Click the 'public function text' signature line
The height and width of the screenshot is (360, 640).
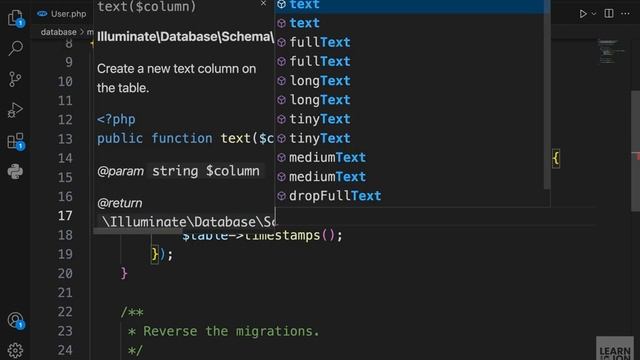(x=185, y=138)
